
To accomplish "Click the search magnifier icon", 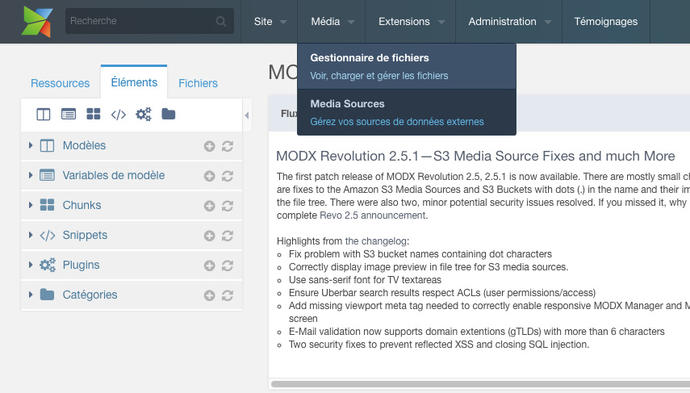I will [x=221, y=21].
